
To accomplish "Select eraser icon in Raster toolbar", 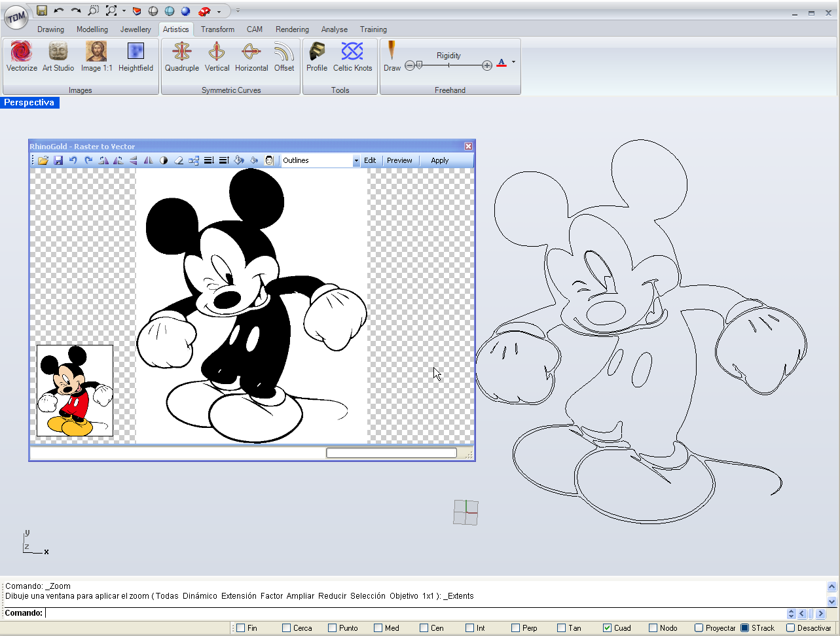I will point(179,160).
